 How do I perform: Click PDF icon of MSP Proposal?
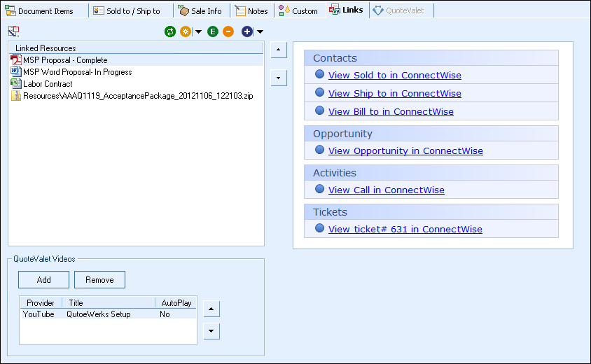click(16, 59)
